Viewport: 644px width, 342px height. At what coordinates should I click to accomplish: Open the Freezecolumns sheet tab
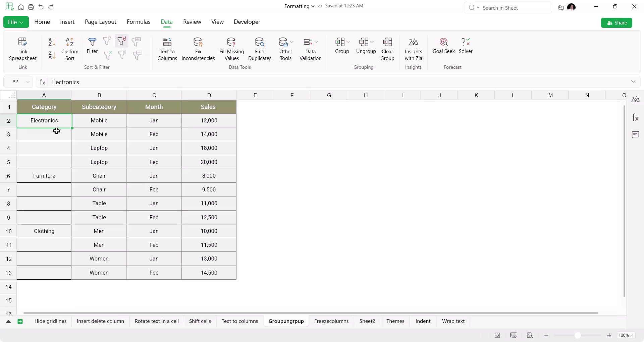pos(331,321)
